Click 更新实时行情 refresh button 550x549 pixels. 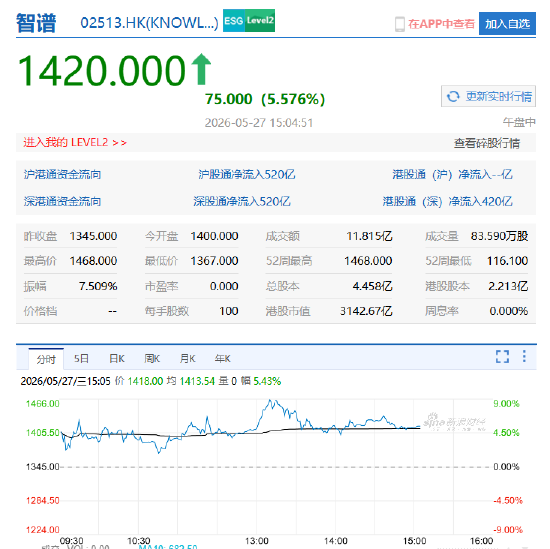(488, 96)
